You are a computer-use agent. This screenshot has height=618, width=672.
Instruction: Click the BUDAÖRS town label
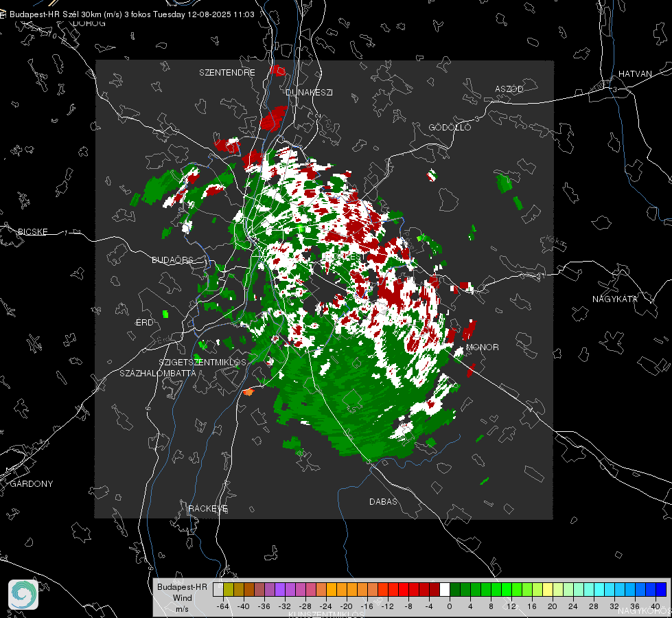(x=172, y=260)
